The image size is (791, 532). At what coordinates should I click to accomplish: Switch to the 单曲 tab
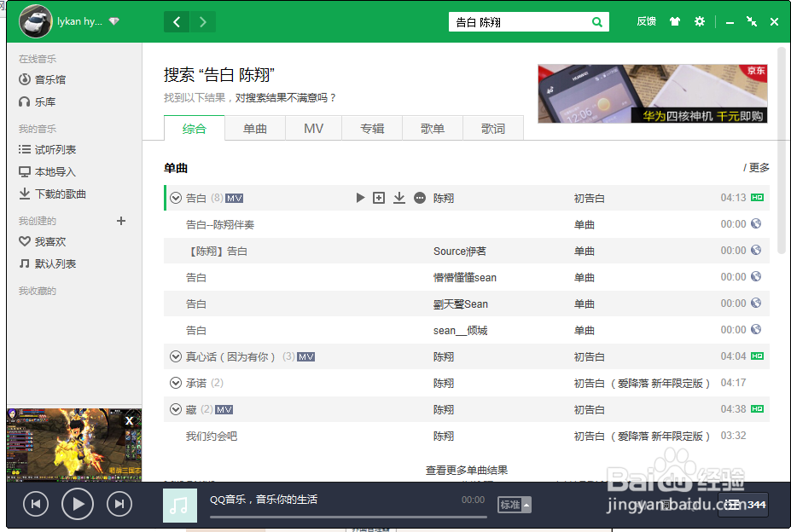pos(253,128)
